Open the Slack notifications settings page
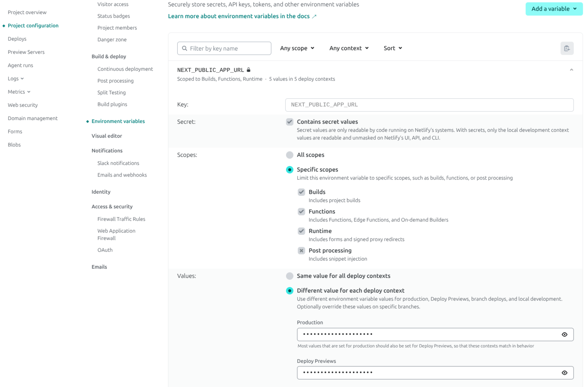The image size is (588, 387). (x=118, y=163)
